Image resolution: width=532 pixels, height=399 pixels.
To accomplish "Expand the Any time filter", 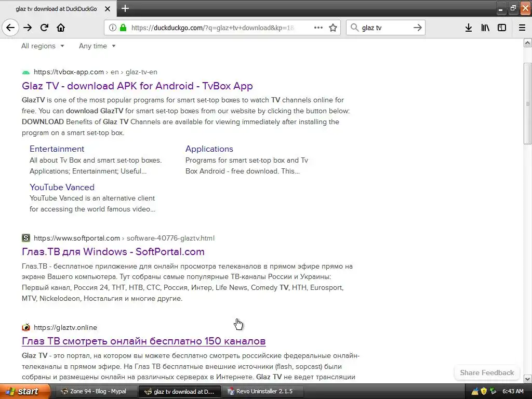I will (x=97, y=46).
